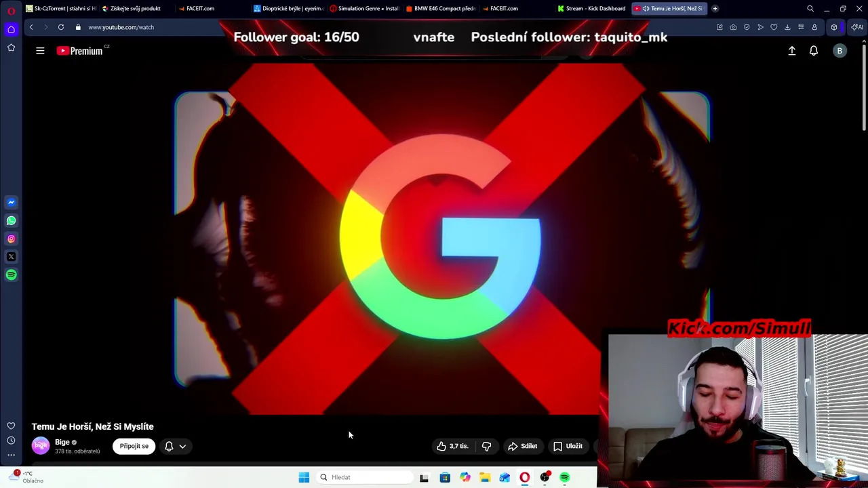Open Spotify app from taskbar
The width and height of the screenshot is (868, 488).
point(565,477)
